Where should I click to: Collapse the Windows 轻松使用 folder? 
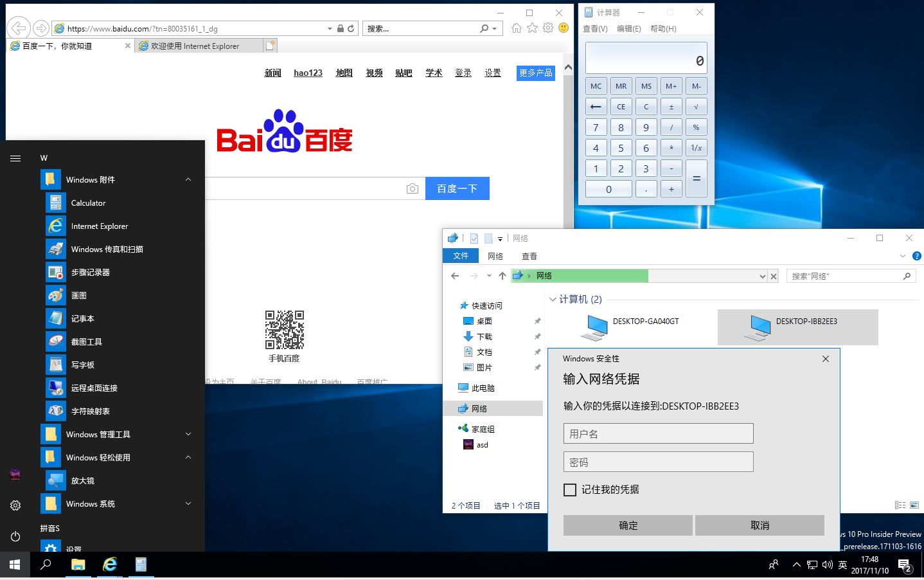pos(188,457)
